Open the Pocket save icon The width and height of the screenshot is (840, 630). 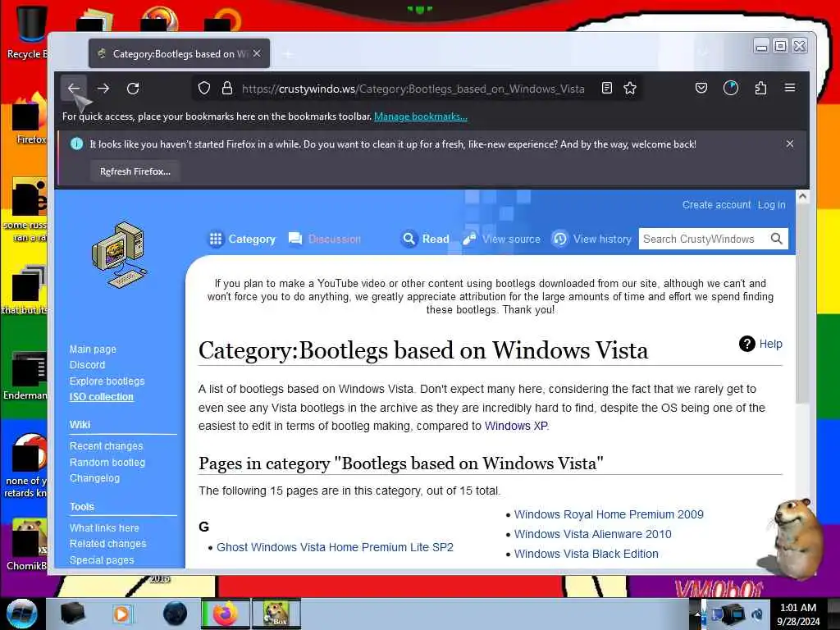(701, 89)
